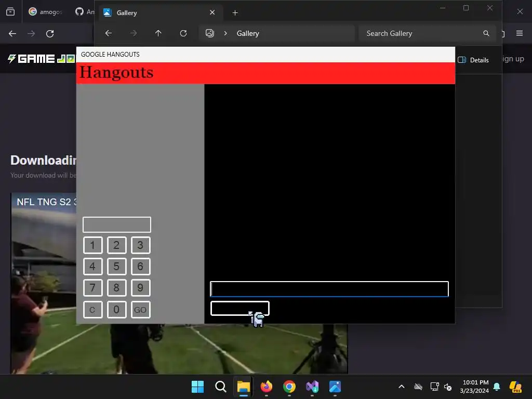Click the search magnifier in Search Gallery

pos(486,33)
